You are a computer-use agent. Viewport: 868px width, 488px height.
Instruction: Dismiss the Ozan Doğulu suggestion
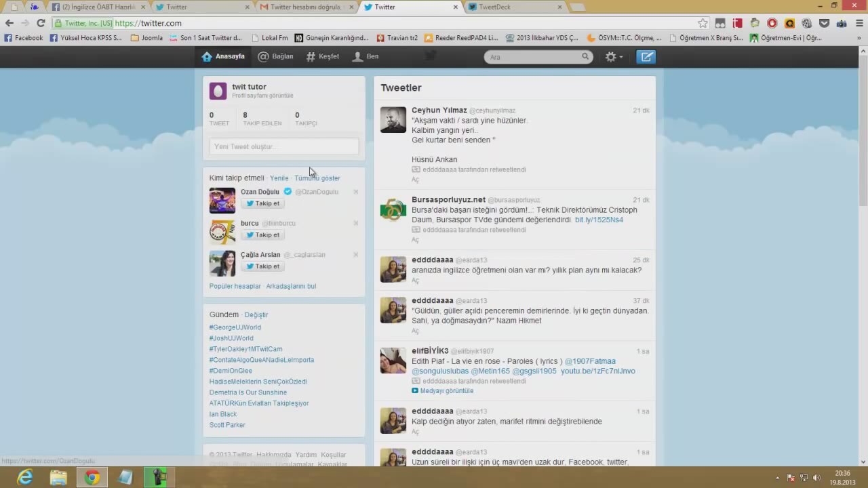coord(356,192)
